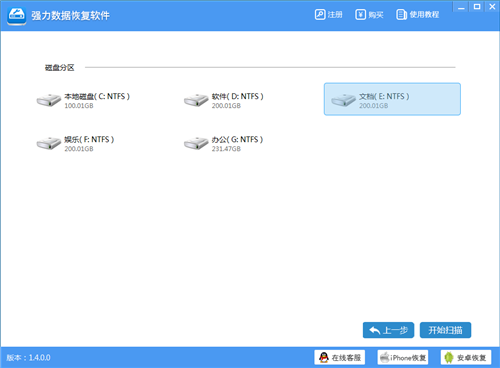Choose 软件( D: NTFS ) label
Image resolution: width=500 pixels, height=368 pixels.
238,96
